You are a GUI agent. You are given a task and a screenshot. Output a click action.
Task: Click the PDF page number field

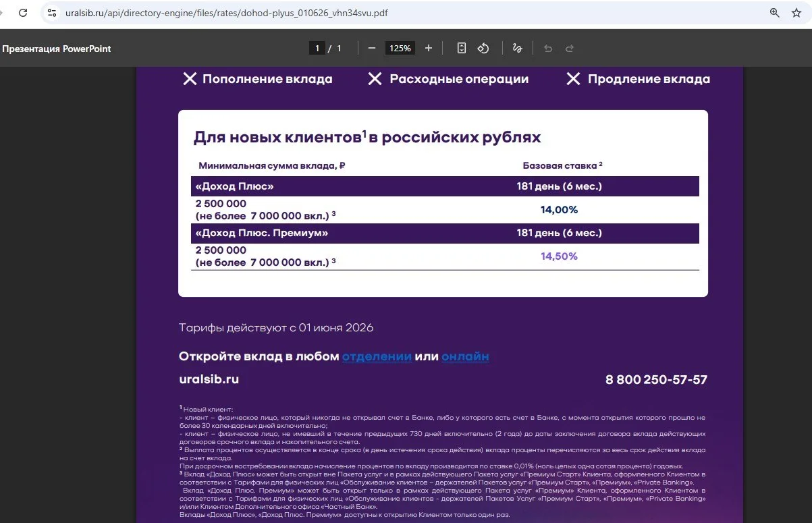pyautogui.click(x=317, y=49)
